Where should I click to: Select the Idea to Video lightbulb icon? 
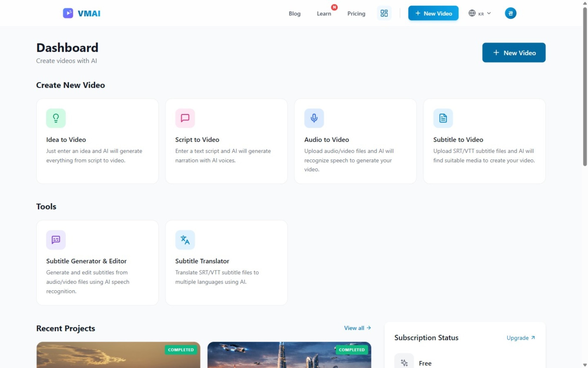(56, 118)
